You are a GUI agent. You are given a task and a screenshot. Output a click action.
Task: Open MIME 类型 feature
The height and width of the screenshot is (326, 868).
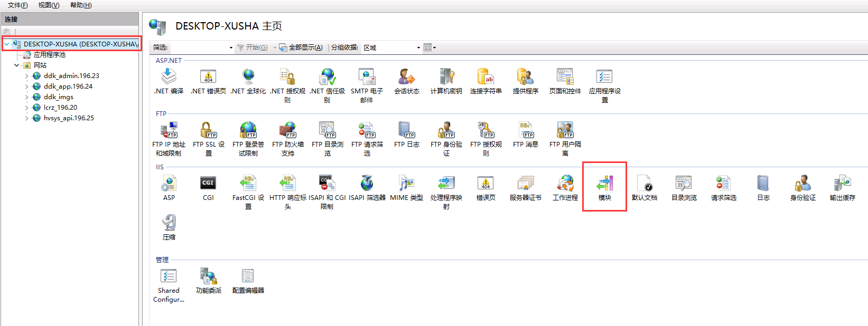pos(407,188)
